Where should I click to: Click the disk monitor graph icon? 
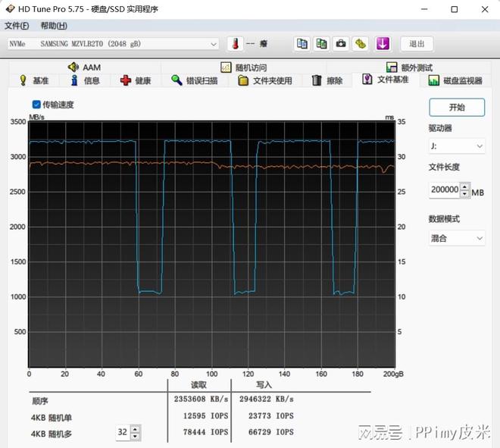click(x=433, y=80)
